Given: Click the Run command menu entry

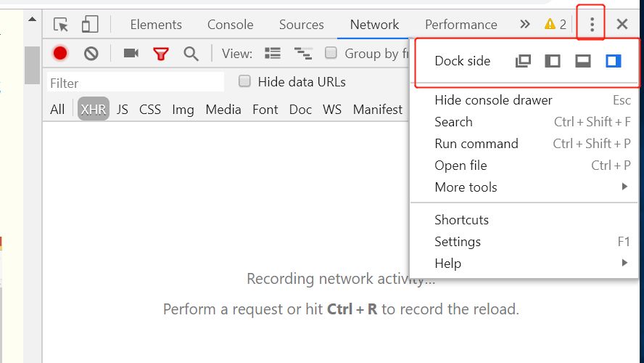Looking at the screenshot, I should pyautogui.click(x=476, y=143).
